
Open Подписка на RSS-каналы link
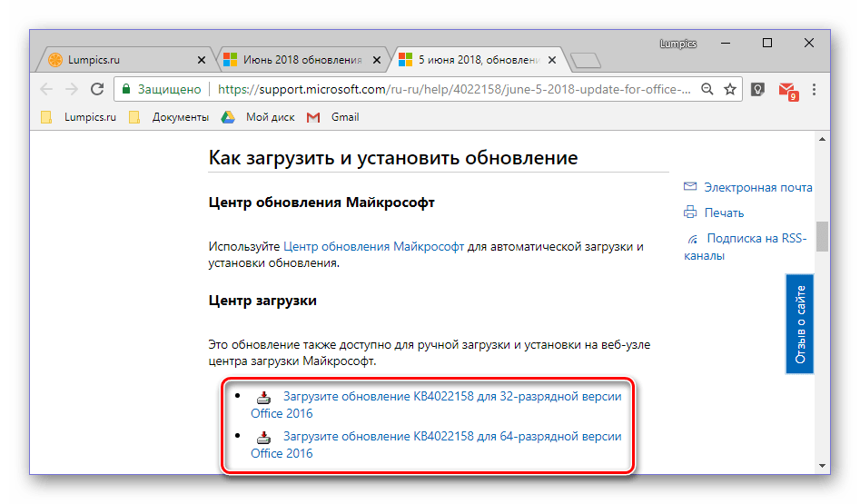point(746,247)
